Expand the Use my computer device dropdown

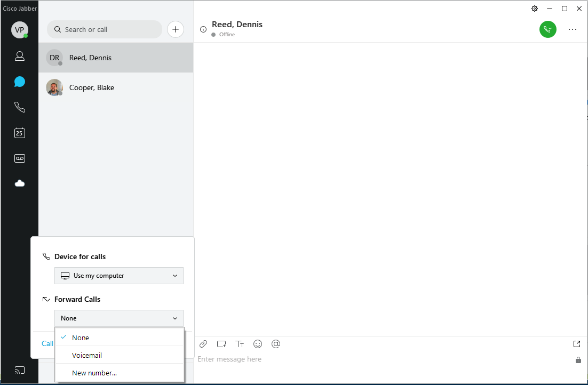pyautogui.click(x=118, y=276)
